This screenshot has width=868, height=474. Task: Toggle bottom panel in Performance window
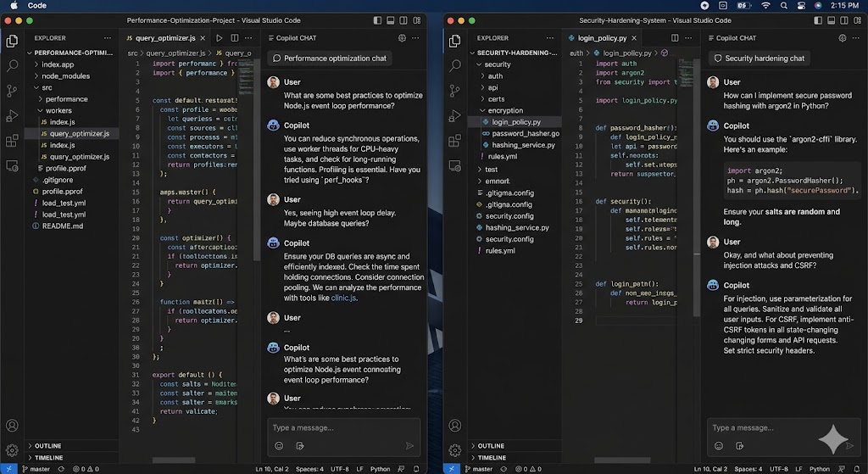click(x=390, y=20)
